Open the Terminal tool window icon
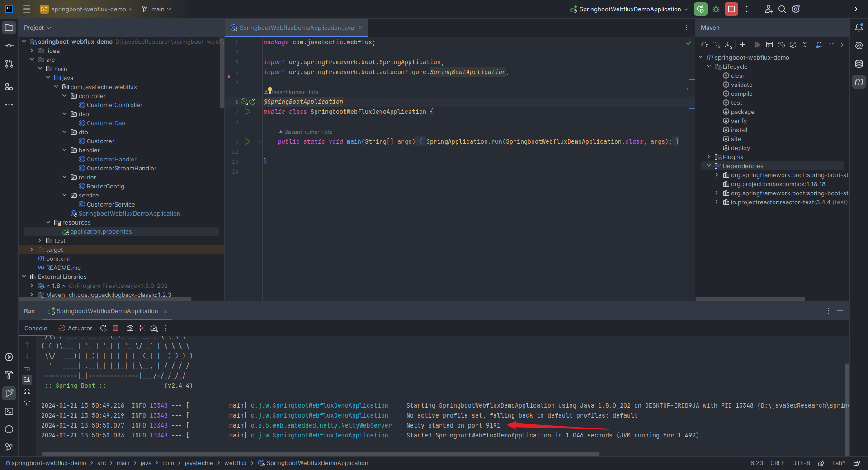The image size is (868, 470). (9, 411)
